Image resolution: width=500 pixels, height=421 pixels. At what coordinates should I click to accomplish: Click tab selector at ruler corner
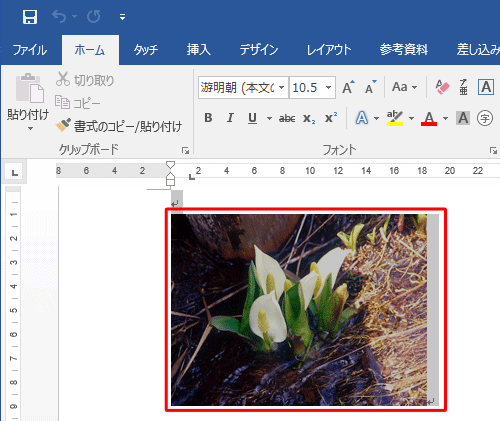[x=14, y=172]
